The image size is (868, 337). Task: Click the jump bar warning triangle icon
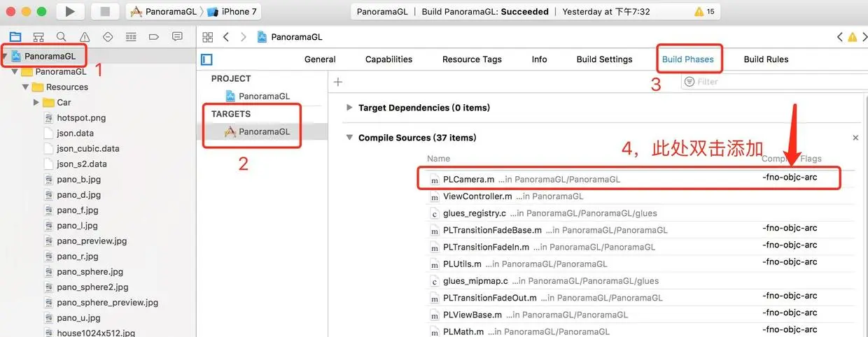853,37
